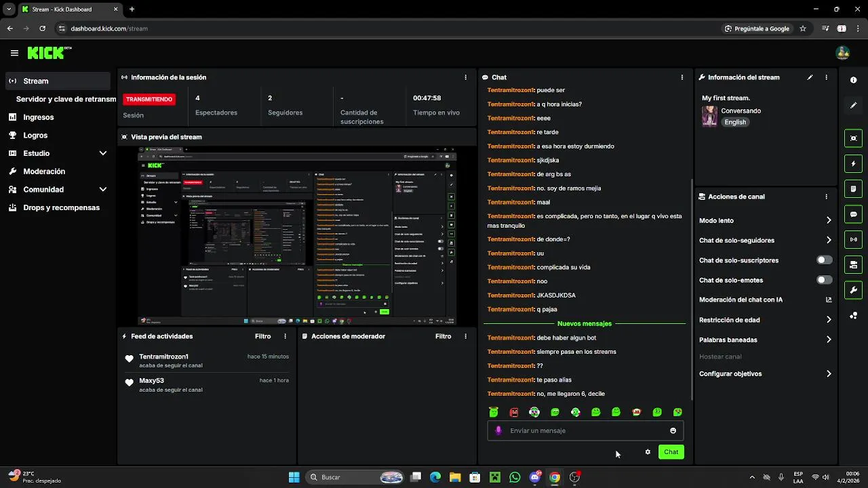Focus the Enviar un mensaje input field
This screenshot has width=868, height=488.
(585, 430)
